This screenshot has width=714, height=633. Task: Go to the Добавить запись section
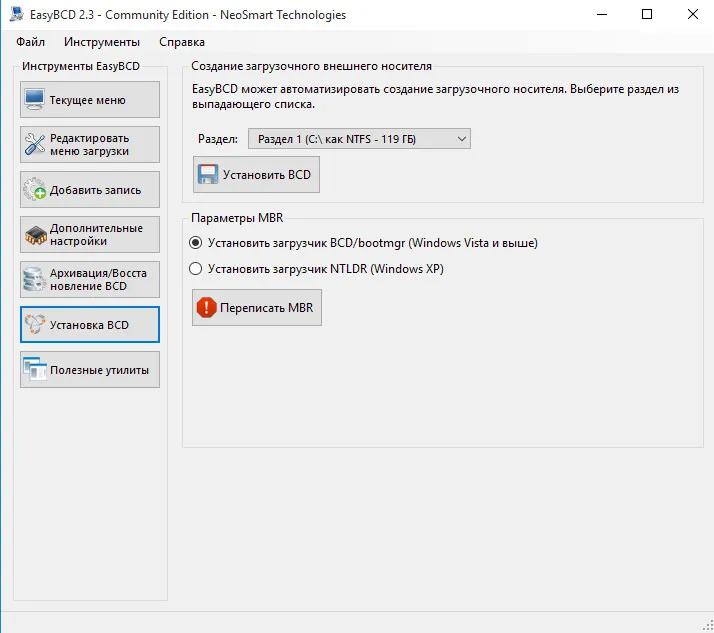point(90,189)
